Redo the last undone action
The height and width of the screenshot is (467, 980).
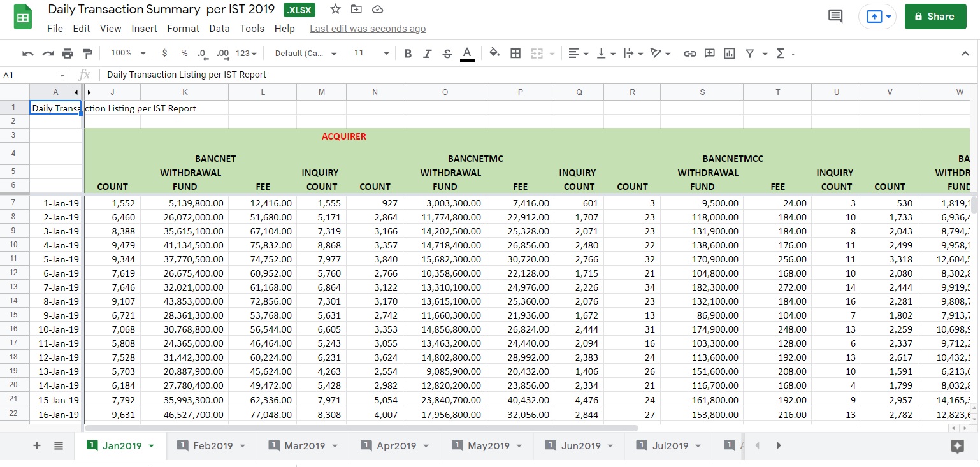pyautogui.click(x=48, y=54)
